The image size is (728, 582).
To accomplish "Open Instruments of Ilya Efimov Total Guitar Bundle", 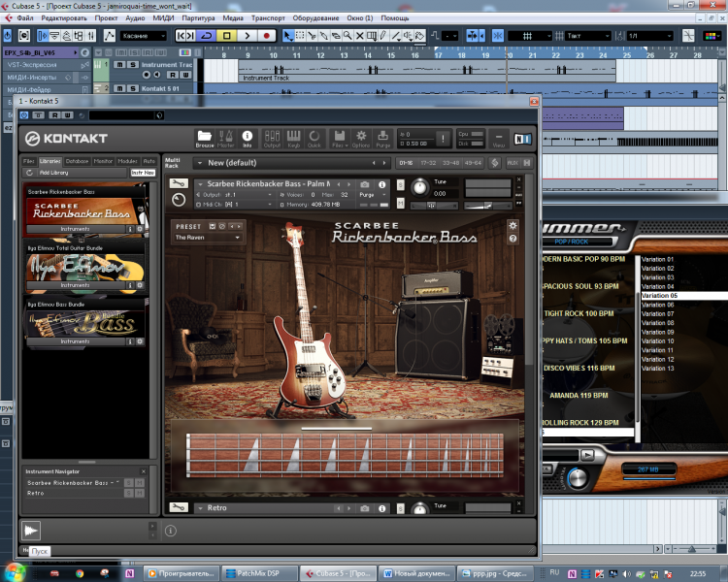I will pos(75,285).
